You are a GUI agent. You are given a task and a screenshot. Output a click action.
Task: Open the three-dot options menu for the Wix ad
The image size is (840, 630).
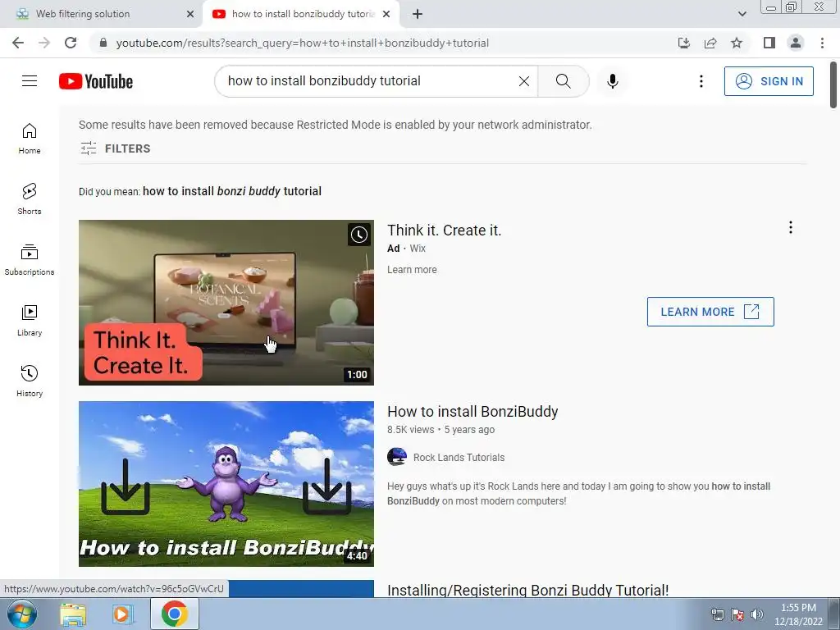tap(790, 228)
